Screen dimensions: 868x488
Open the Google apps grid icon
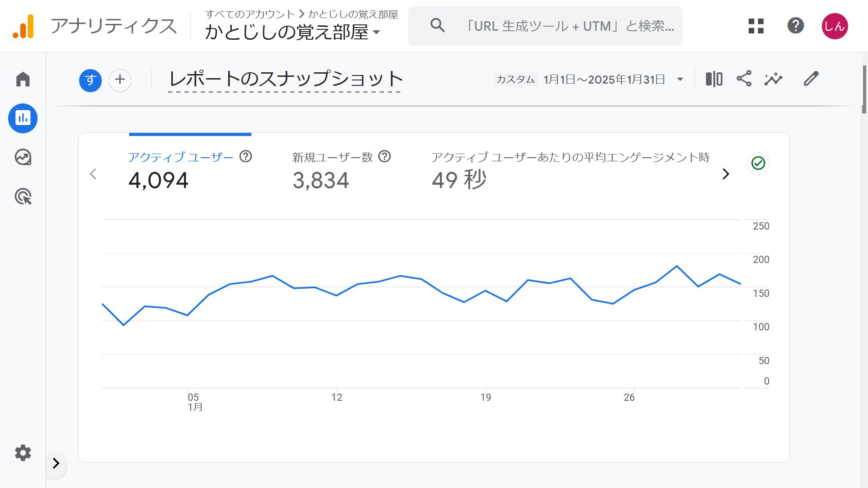(756, 26)
